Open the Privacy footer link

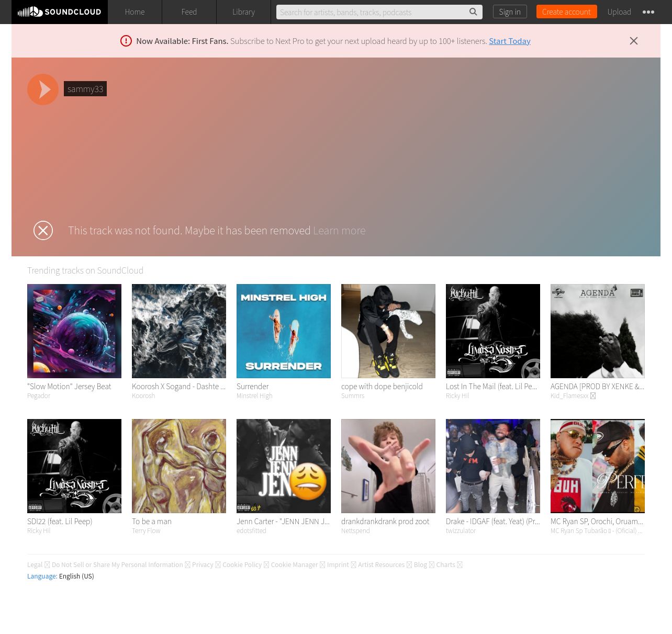[x=203, y=565]
